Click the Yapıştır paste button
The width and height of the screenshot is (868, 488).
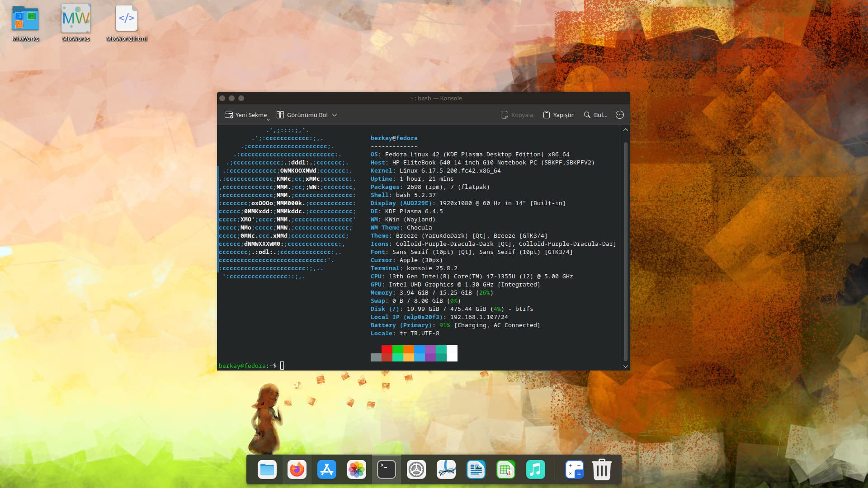pyautogui.click(x=558, y=115)
